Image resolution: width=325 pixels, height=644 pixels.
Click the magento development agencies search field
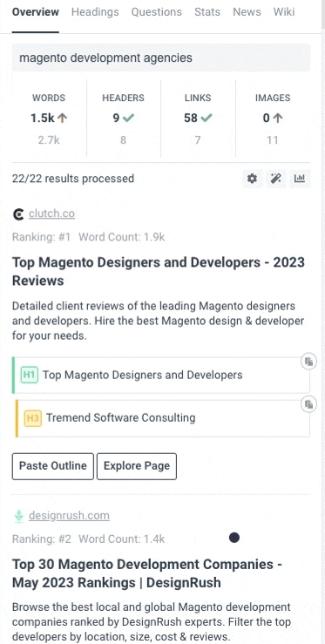tap(161, 58)
